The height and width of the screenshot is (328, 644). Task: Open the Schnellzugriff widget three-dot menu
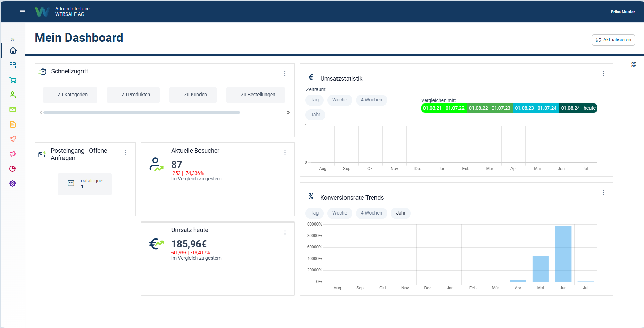tap(285, 73)
